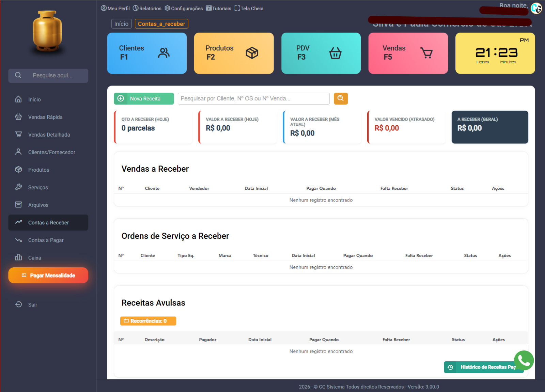Select Contas a Receber in the sidebar
Screen dimensions: 545x392
(48, 223)
